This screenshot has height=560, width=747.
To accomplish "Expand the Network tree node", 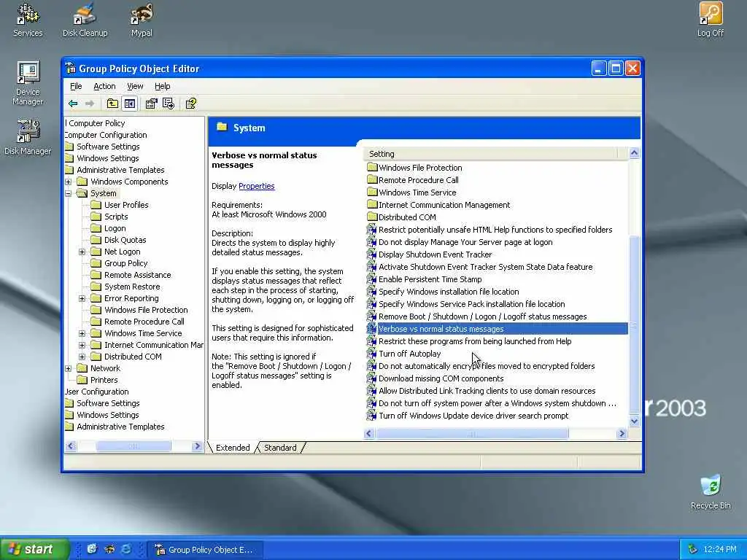I will [x=68, y=368].
